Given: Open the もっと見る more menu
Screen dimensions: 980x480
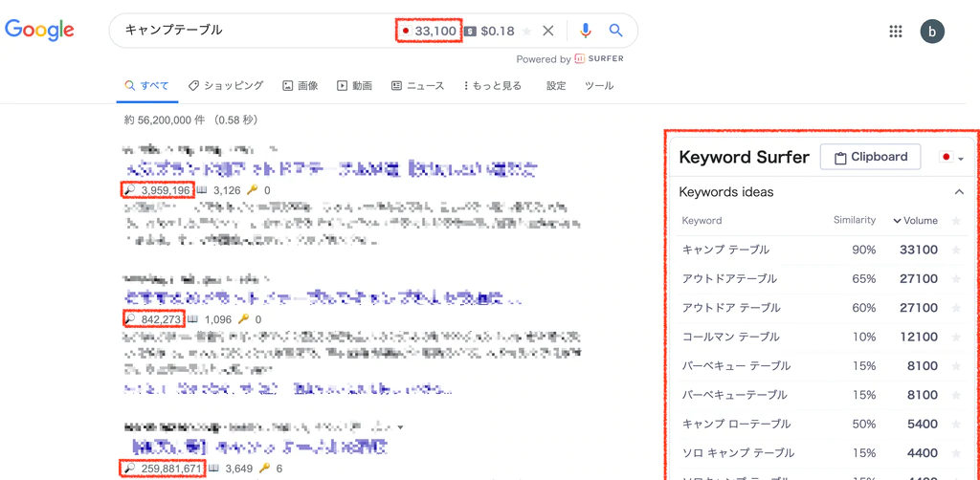Looking at the screenshot, I should coord(493,86).
